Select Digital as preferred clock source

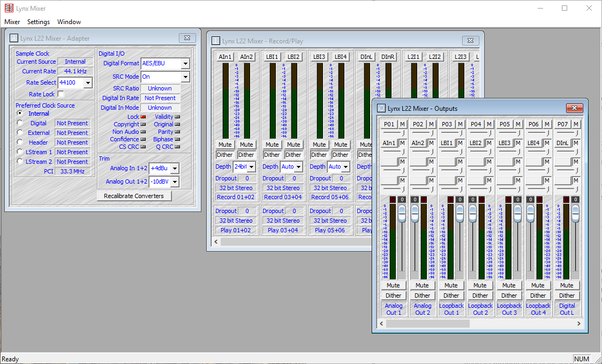point(20,123)
